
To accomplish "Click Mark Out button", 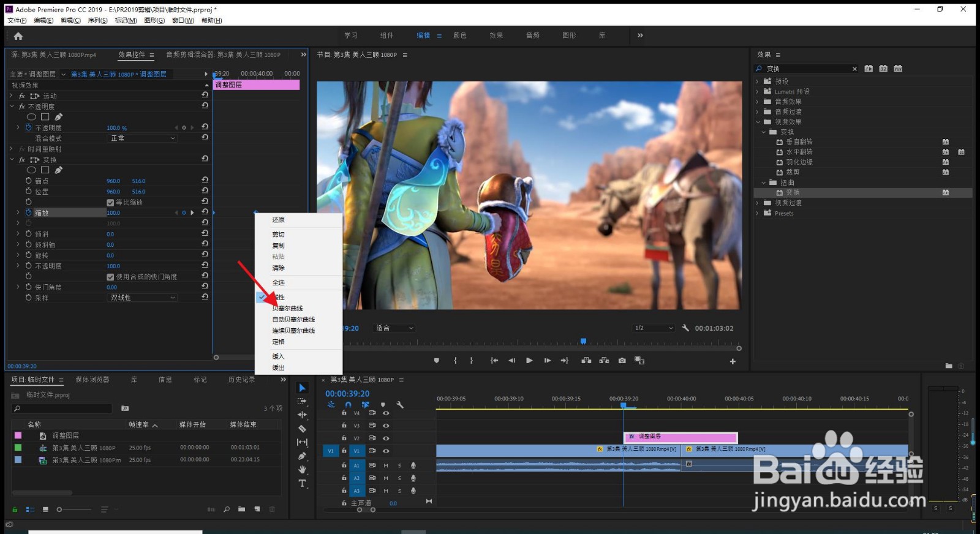I will pos(471,361).
